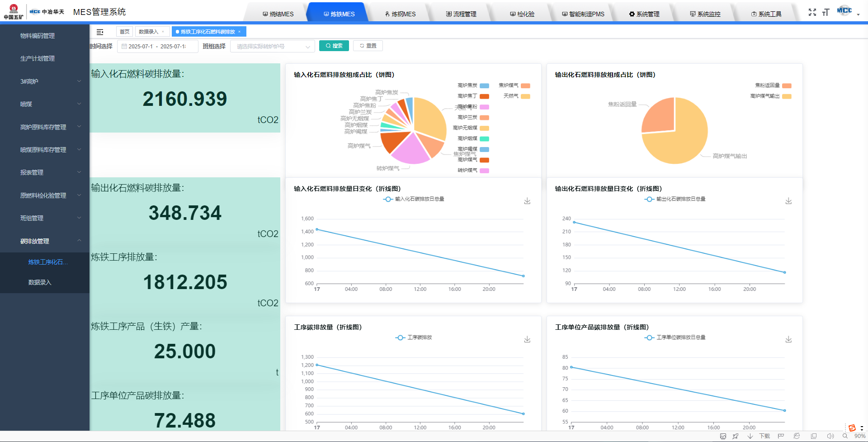
Task: Download 输出化石燃料排放量日变化 line chart
Action: click(788, 201)
